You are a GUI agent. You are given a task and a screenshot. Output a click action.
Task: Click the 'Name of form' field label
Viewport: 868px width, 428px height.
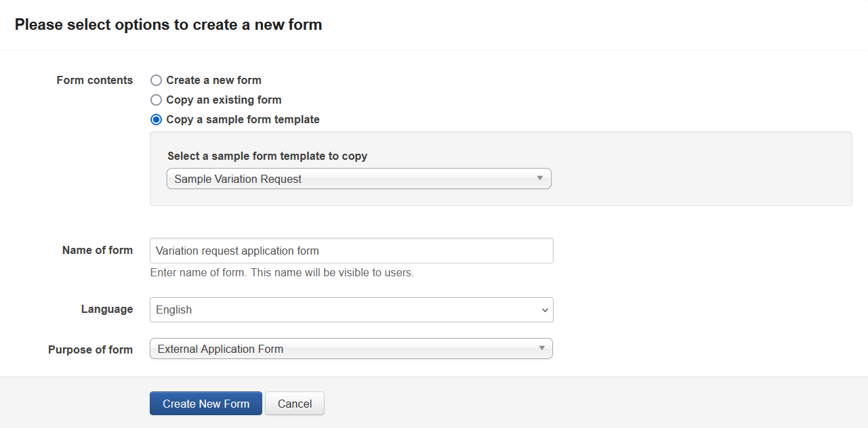click(x=98, y=251)
